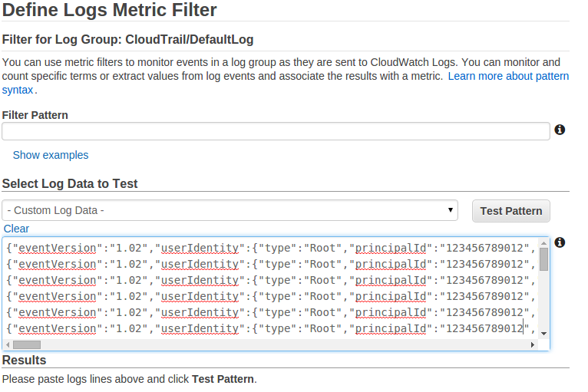Image resolution: width=588 pixels, height=392 pixels.
Task: Click the scroll down arrow in log textarea
Action: 543,334
